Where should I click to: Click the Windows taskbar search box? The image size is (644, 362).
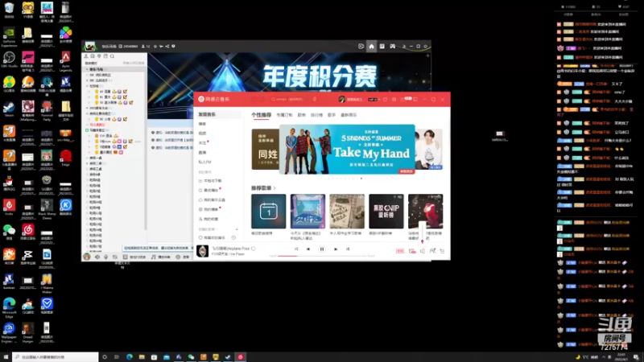(x=56, y=357)
